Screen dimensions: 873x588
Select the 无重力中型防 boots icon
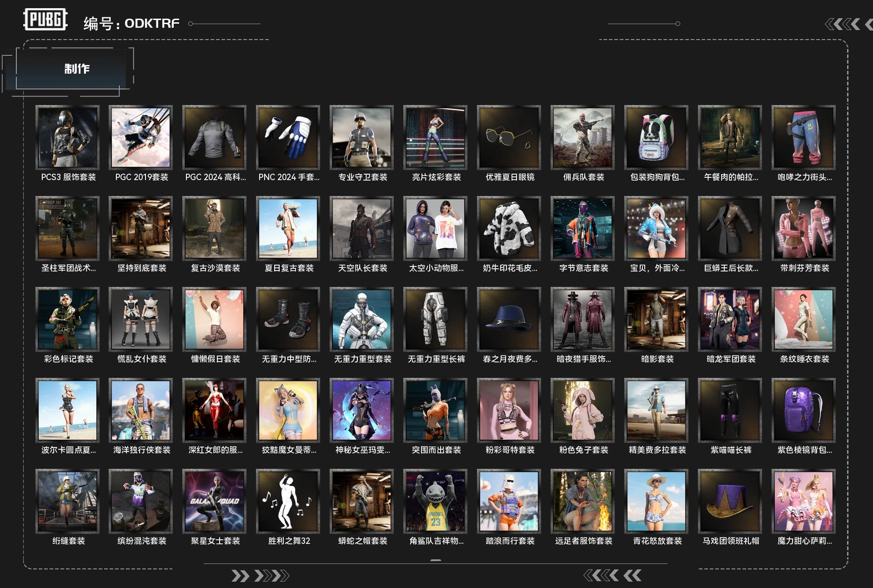point(288,319)
